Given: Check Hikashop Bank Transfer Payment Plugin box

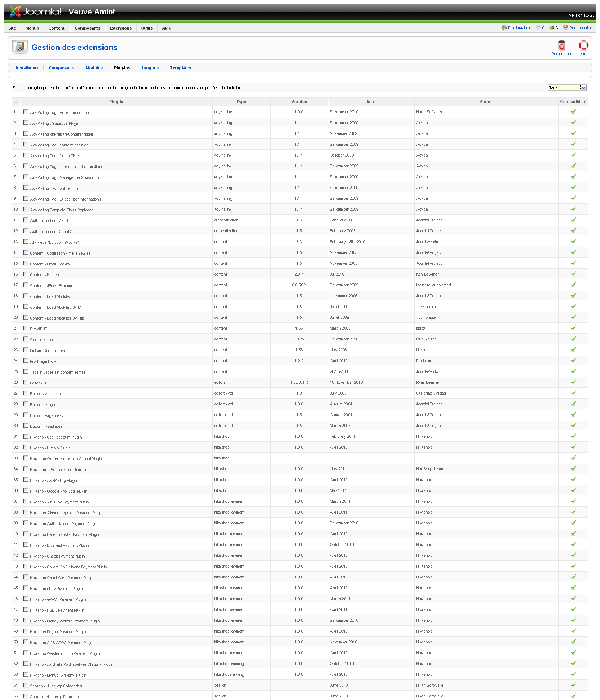Looking at the screenshot, I should [x=26, y=534].
